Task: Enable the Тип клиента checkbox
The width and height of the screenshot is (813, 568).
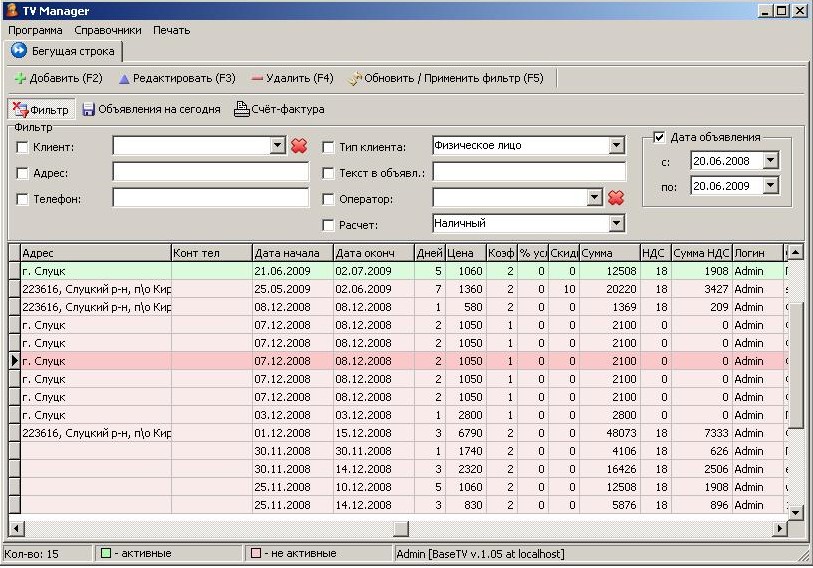Action: [x=328, y=147]
